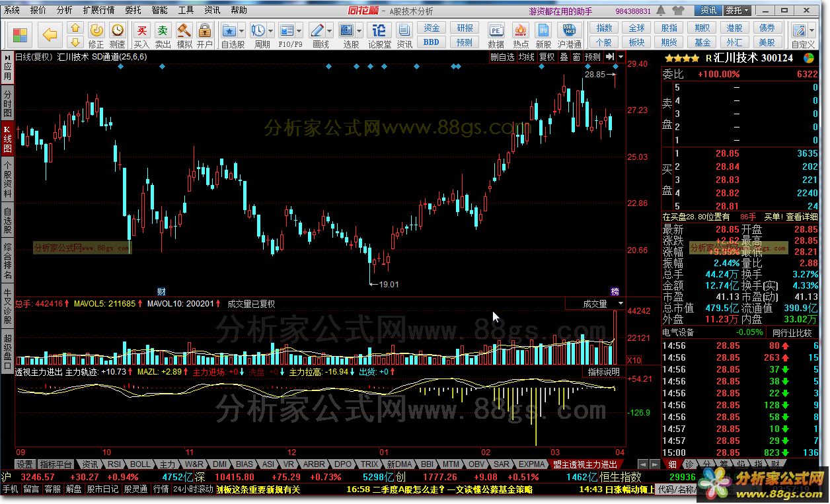Click the yellow up arrow icon
Screen dimensions: 830x504
pos(75,28)
